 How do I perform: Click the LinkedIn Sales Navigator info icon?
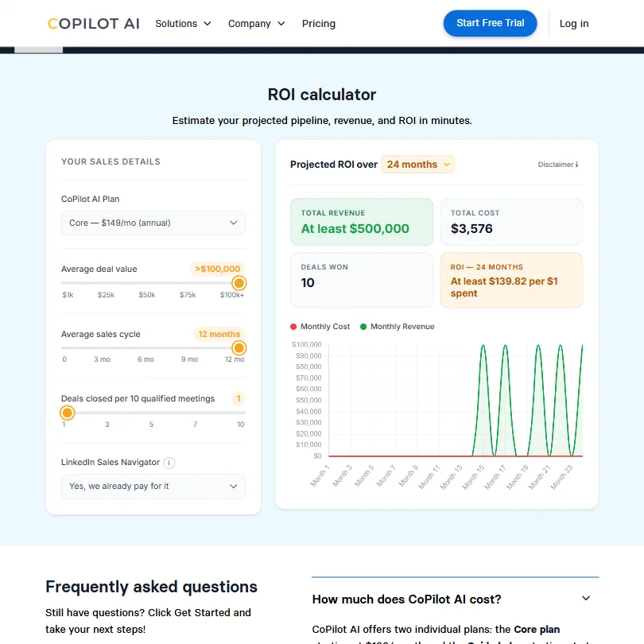(x=169, y=463)
